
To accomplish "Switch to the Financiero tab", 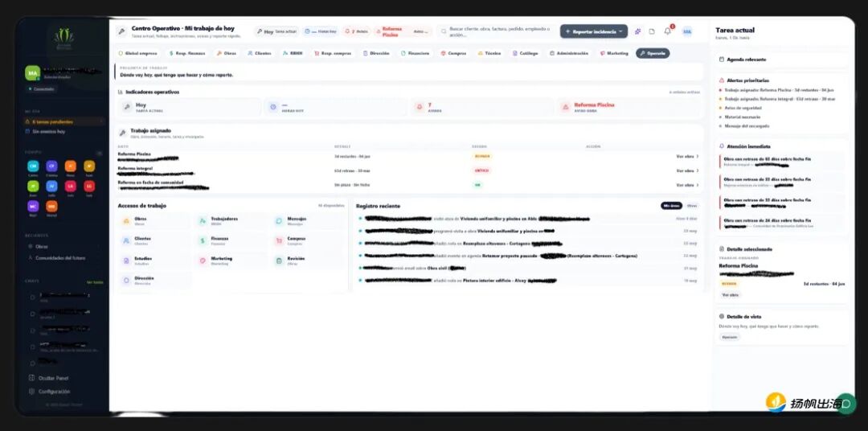I will pos(416,53).
